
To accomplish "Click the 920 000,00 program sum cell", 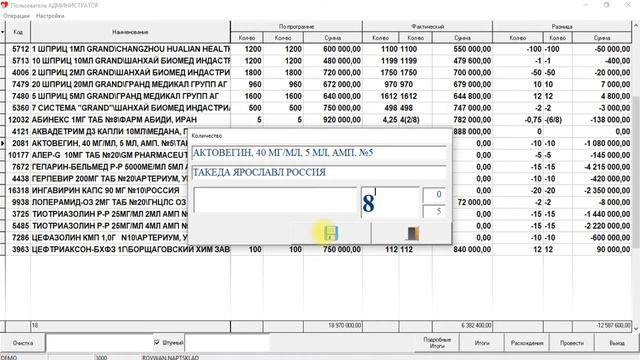I will (x=333, y=120).
